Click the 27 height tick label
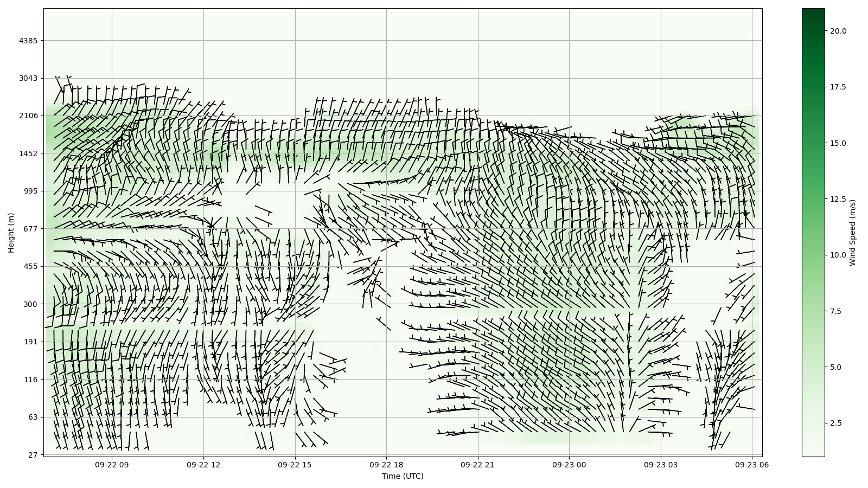Viewport: 868px width, 488px height. click(x=33, y=455)
